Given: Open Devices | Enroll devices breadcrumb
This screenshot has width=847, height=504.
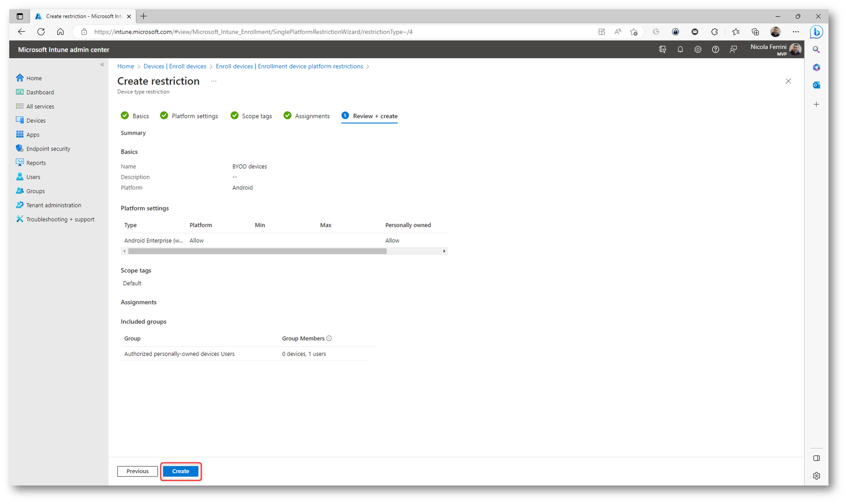Looking at the screenshot, I should [175, 66].
